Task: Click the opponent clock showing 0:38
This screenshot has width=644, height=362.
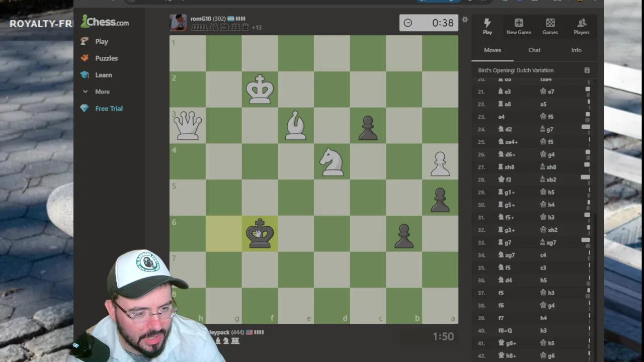Action: [x=429, y=23]
